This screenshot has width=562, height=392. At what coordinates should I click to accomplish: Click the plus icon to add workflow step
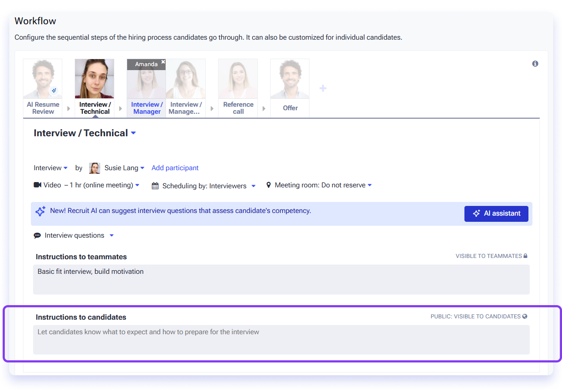(x=323, y=88)
